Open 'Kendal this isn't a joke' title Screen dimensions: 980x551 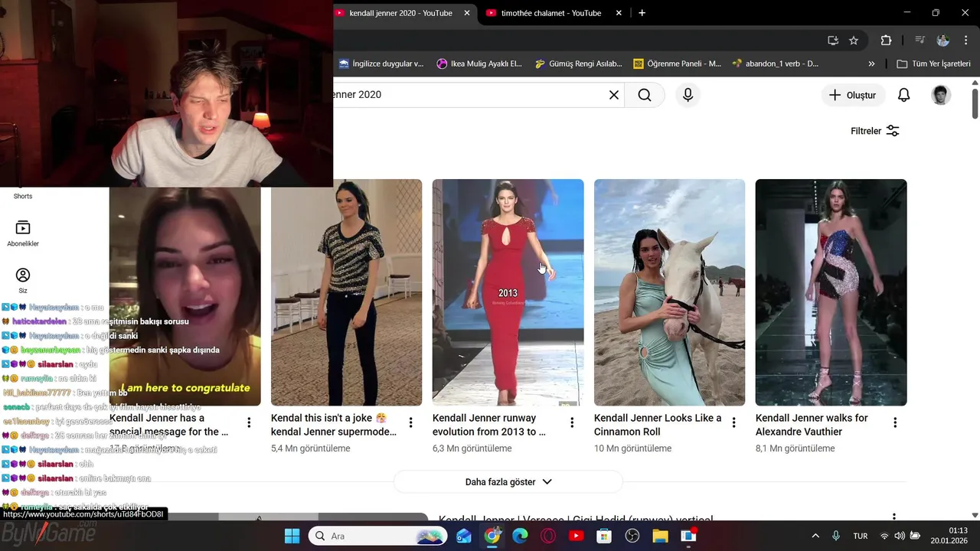(x=334, y=425)
